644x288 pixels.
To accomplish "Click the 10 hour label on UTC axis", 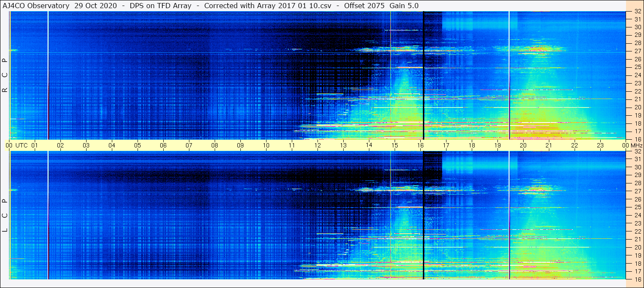I will (266, 145).
